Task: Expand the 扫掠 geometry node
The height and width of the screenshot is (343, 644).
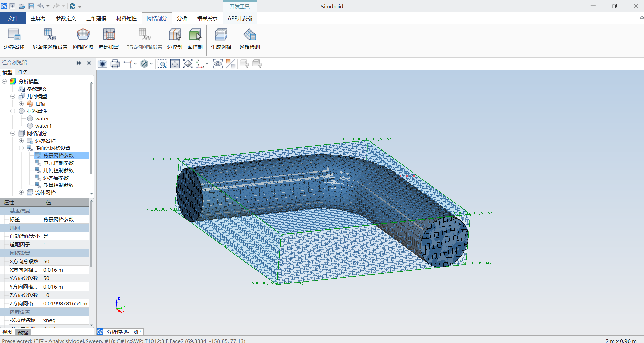Action: coord(21,104)
